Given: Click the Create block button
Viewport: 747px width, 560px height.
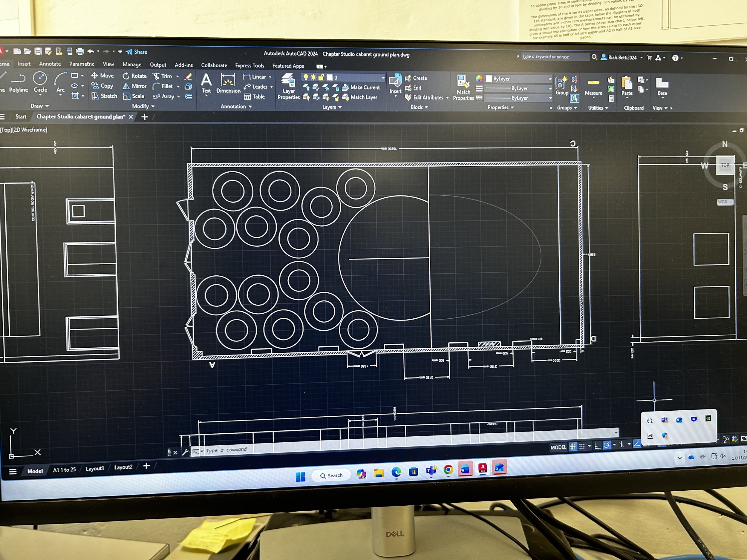Looking at the screenshot, I should (x=416, y=78).
